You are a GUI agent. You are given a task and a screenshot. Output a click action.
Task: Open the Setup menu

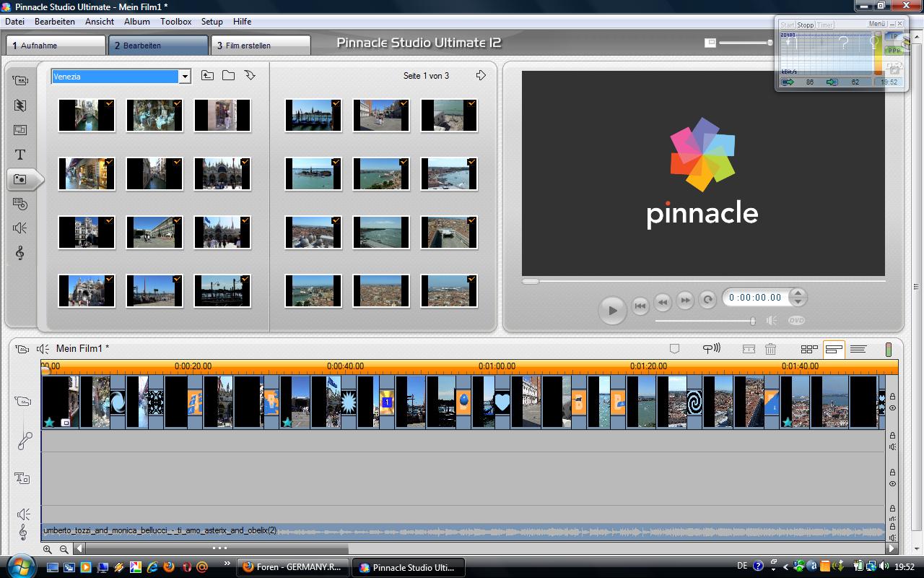click(212, 22)
